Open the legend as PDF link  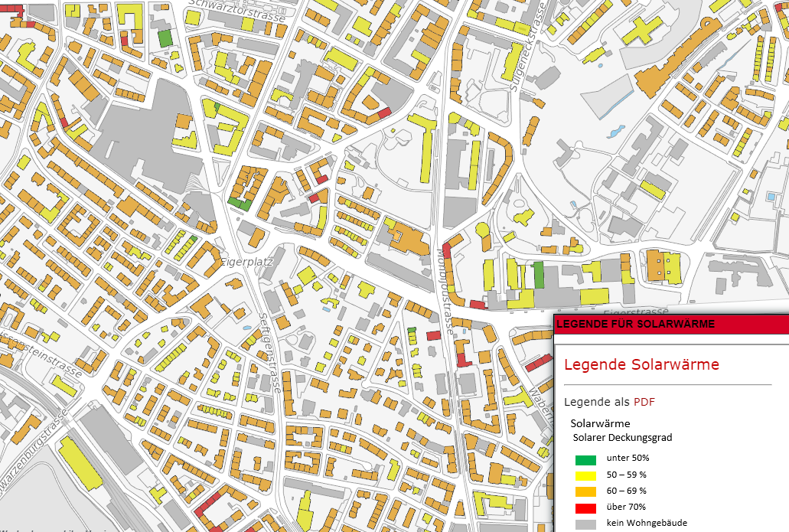[644, 402]
